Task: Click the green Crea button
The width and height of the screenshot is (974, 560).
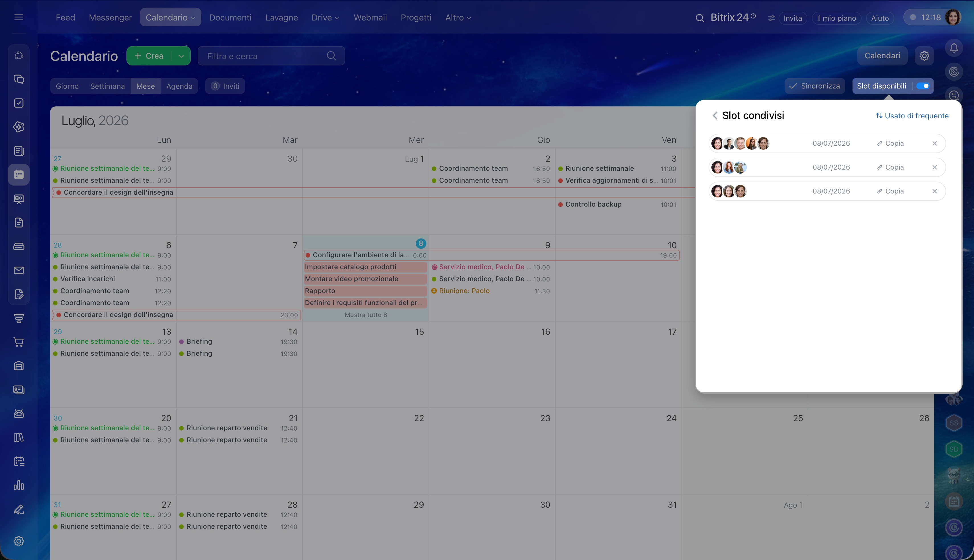Action: click(x=149, y=56)
